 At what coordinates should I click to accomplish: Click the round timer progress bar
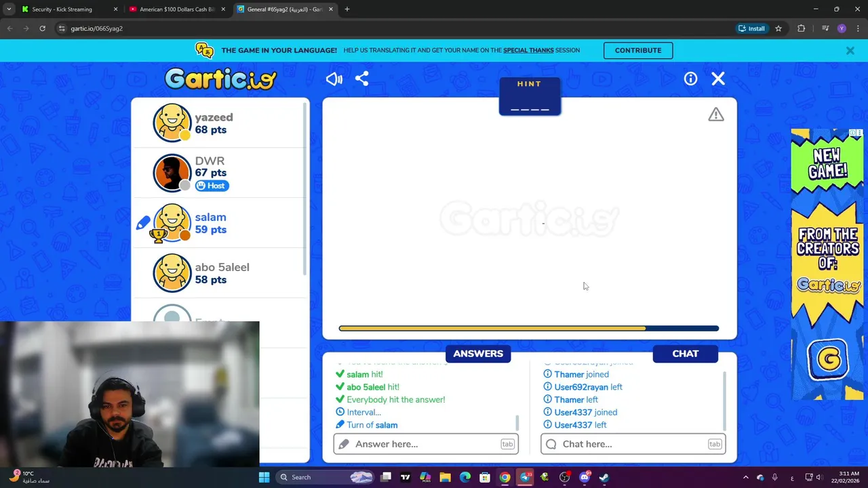point(529,329)
